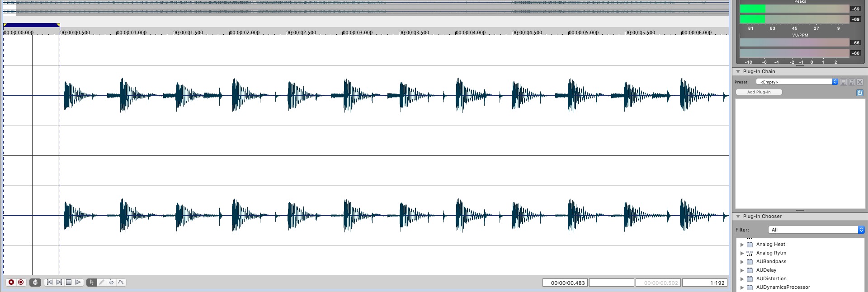Start playback with the Play button
868x292 pixels.
tap(78, 283)
